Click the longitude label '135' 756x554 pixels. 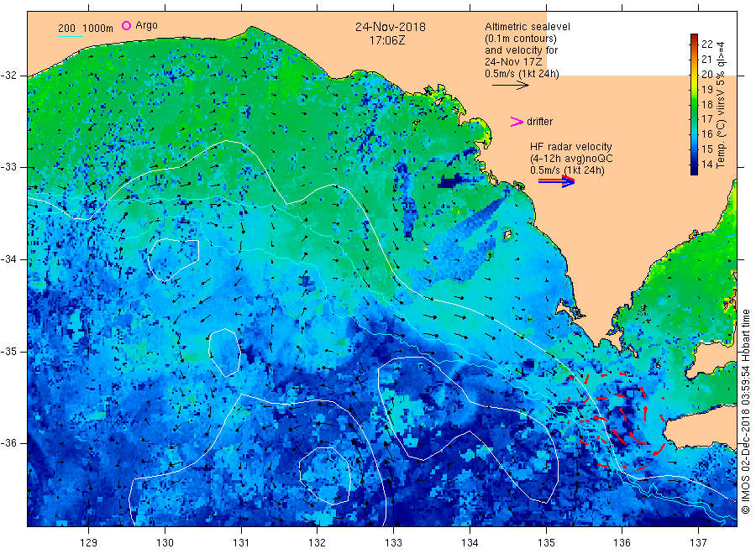[546, 543]
